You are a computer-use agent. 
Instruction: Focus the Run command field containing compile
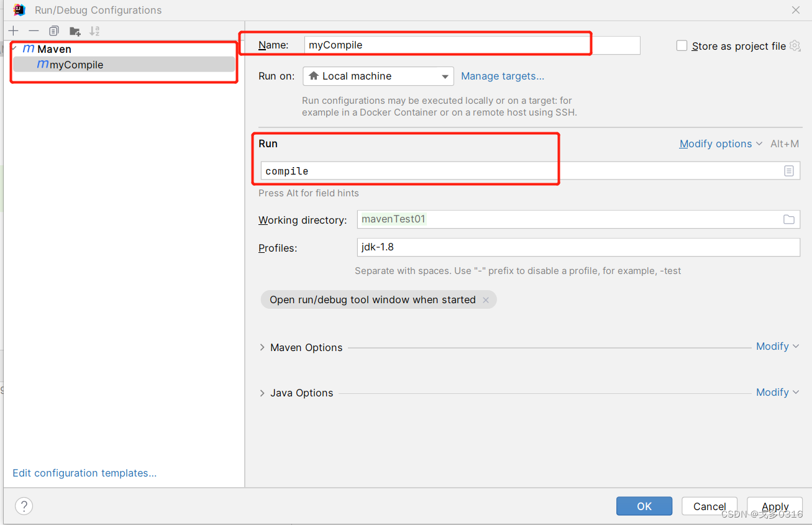(530, 171)
